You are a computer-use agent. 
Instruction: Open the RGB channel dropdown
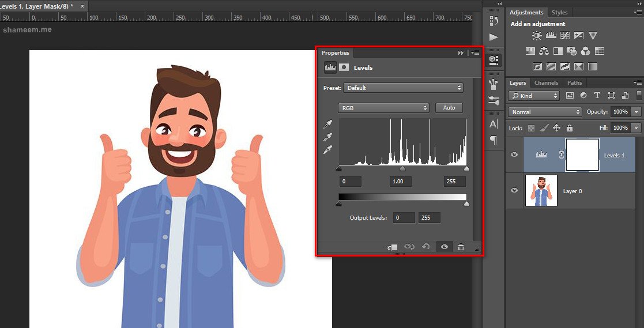pos(384,108)
